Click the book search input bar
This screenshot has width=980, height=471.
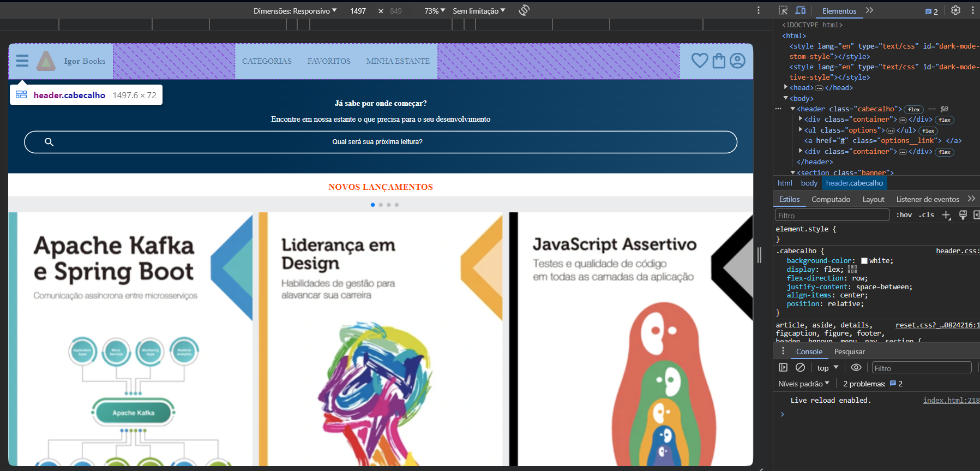(381, 142)
